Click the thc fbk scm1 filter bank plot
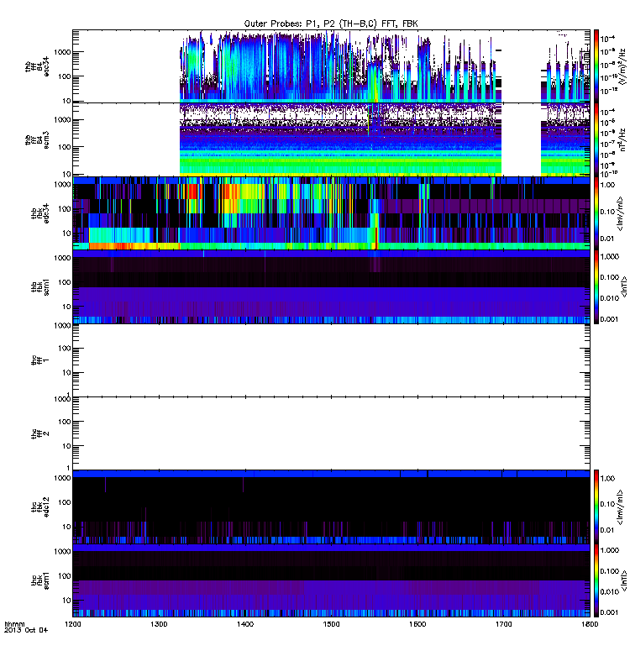 [x=331, y=580]
